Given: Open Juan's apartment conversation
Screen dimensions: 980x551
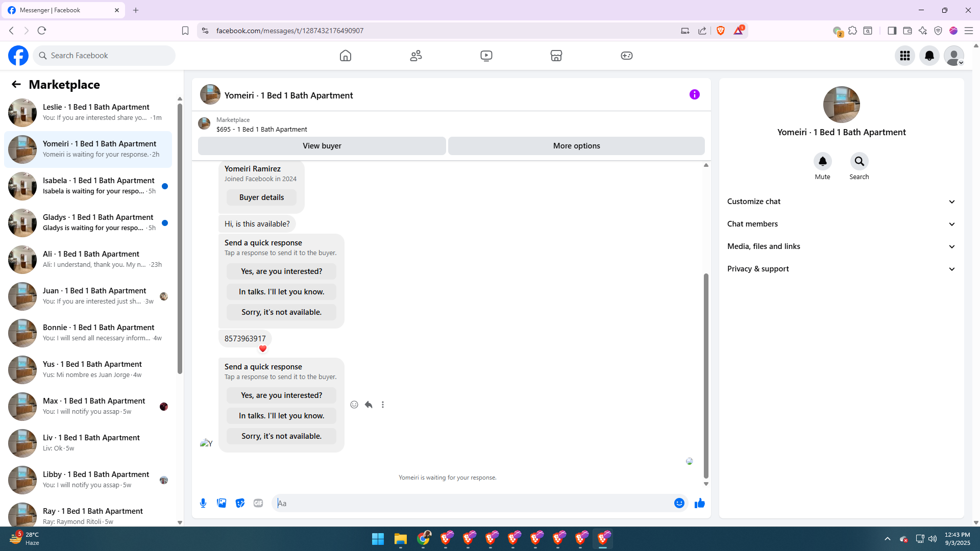Looking at the screenshot, I should pyautogui.click(x=88, y=296).
